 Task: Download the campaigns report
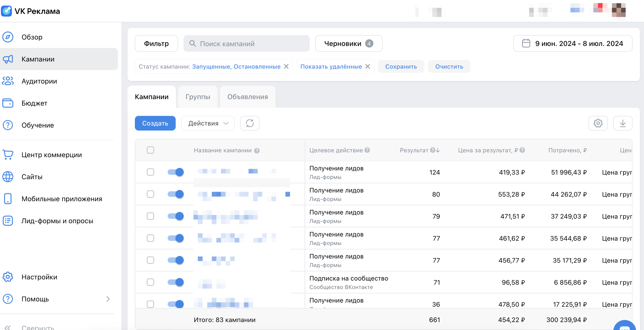pos(623,123)
